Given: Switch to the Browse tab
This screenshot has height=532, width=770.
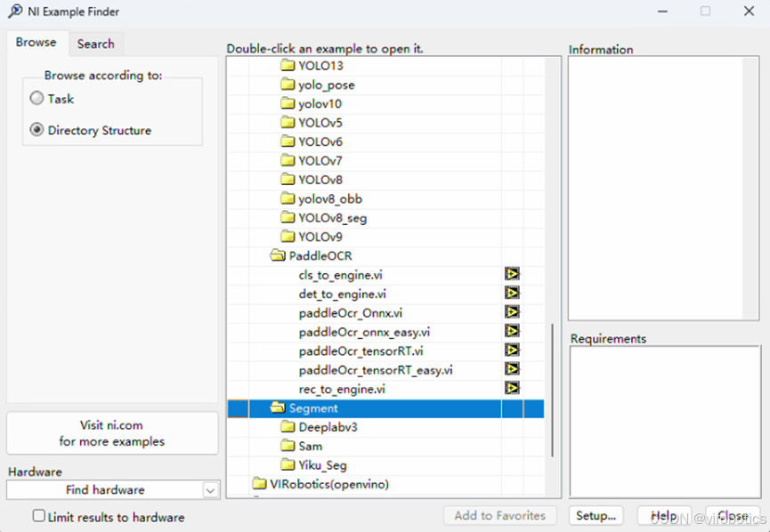Looking at the screenshot, I should click(36, 42).
